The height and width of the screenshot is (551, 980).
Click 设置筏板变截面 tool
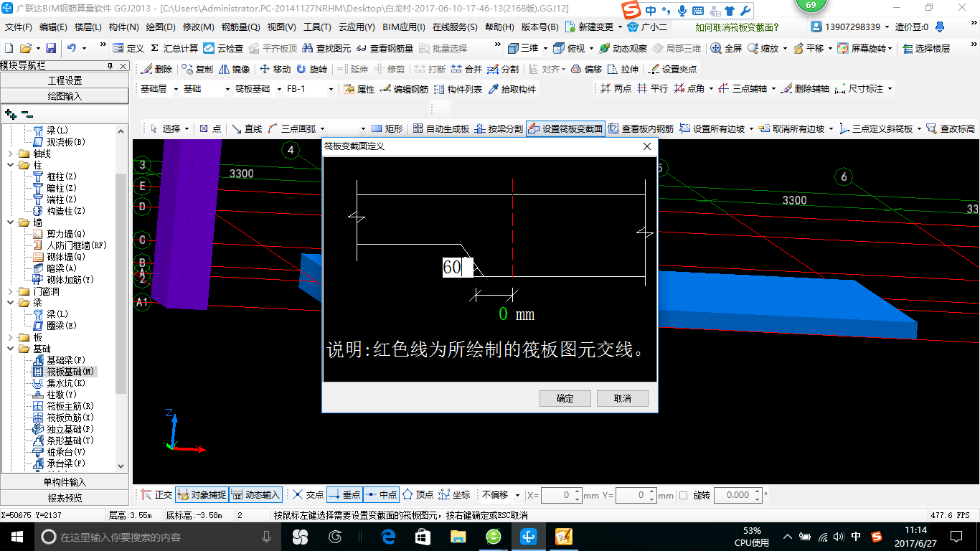point(565,129)
